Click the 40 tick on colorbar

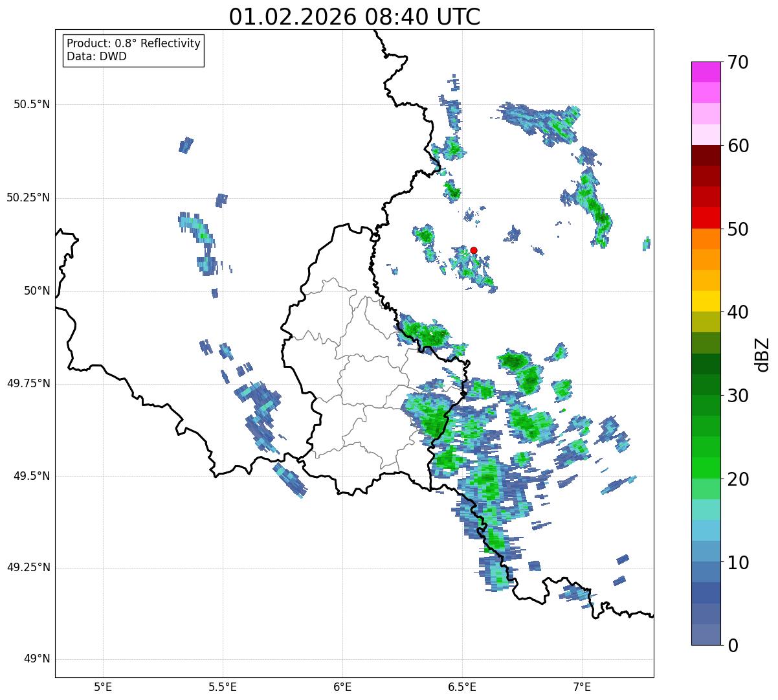(738, 312)
